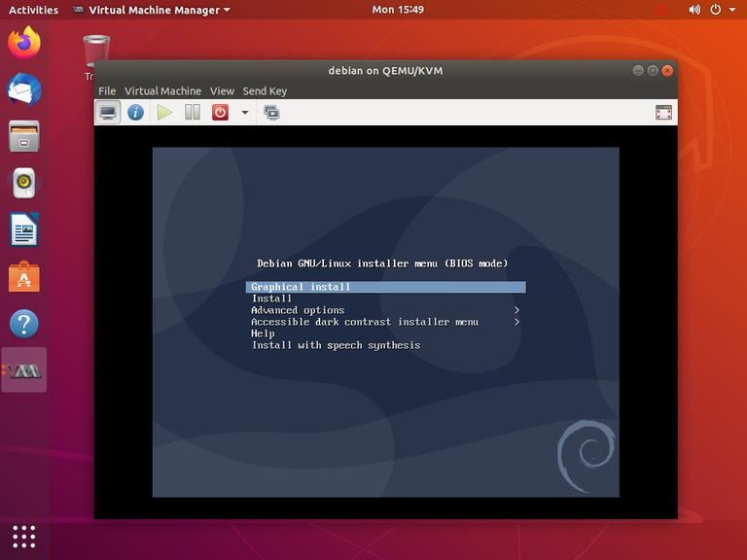This screenshot has height=560, width=747.
Task: Launch Firefox from the dock
Action: point(24,43)
